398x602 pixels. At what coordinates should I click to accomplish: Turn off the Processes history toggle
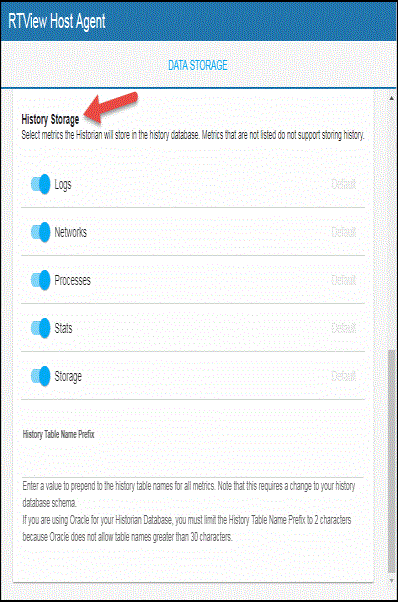tap(41, 280)
